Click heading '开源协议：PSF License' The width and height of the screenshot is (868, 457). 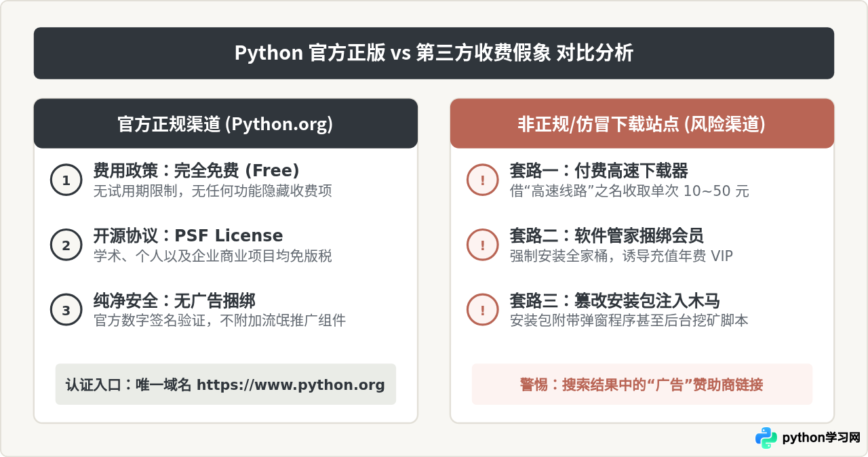(188, 236)
